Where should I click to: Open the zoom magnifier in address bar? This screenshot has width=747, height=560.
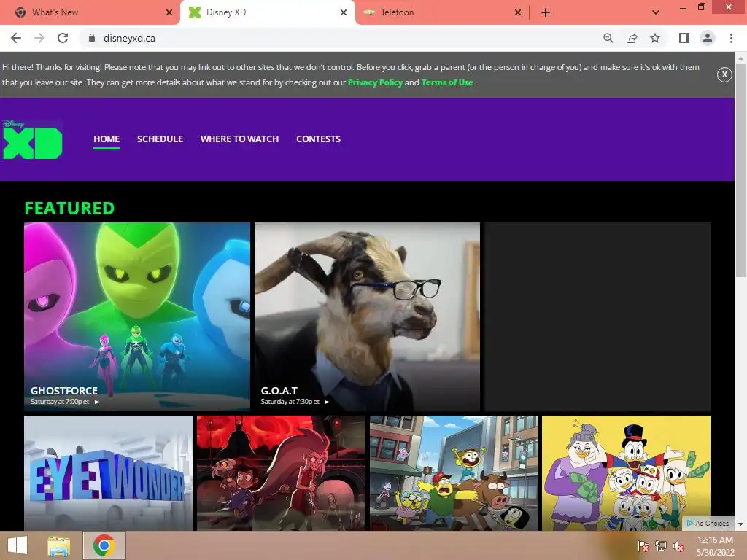(608, 38)
